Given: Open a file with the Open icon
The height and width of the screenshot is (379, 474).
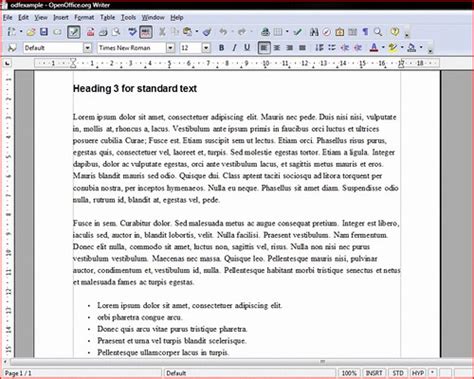Looking at the screenshot, I should [31, 32].
